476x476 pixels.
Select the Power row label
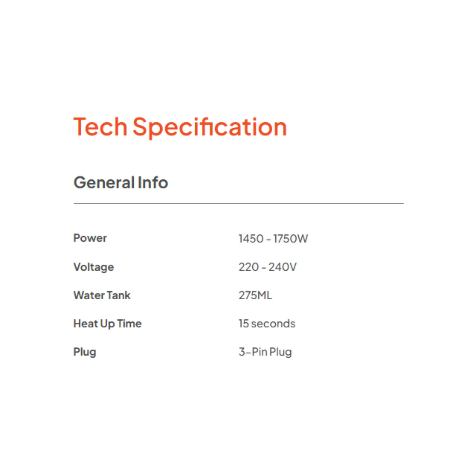(x=90, y=238)
